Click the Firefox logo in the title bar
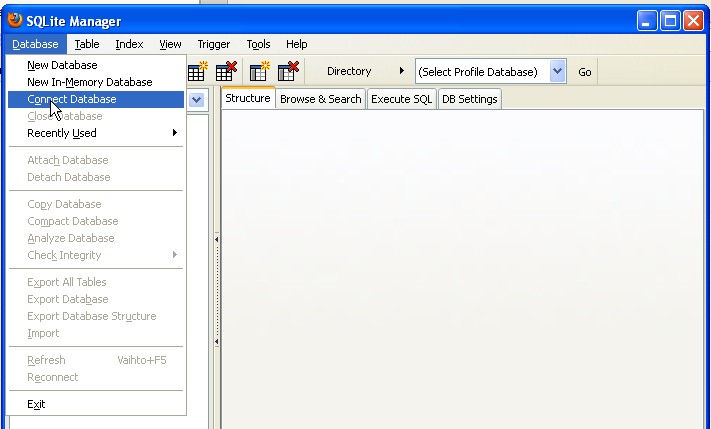 click(x=15, y=20)
